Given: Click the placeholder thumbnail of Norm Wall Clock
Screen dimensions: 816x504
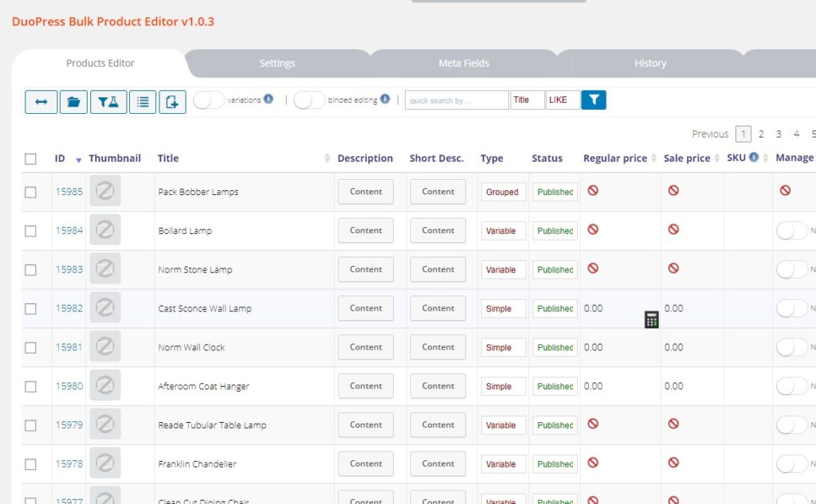Looking at the screenshot, I should (105, 346).
